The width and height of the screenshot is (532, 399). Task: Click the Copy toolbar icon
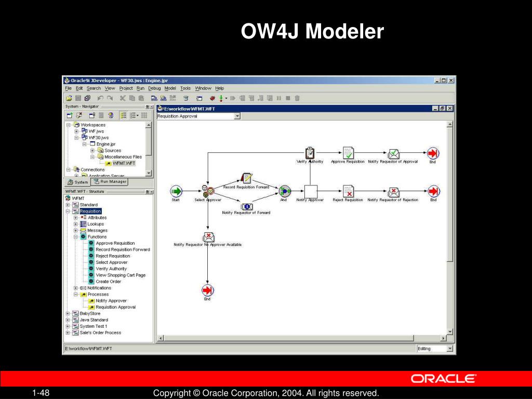132,98
